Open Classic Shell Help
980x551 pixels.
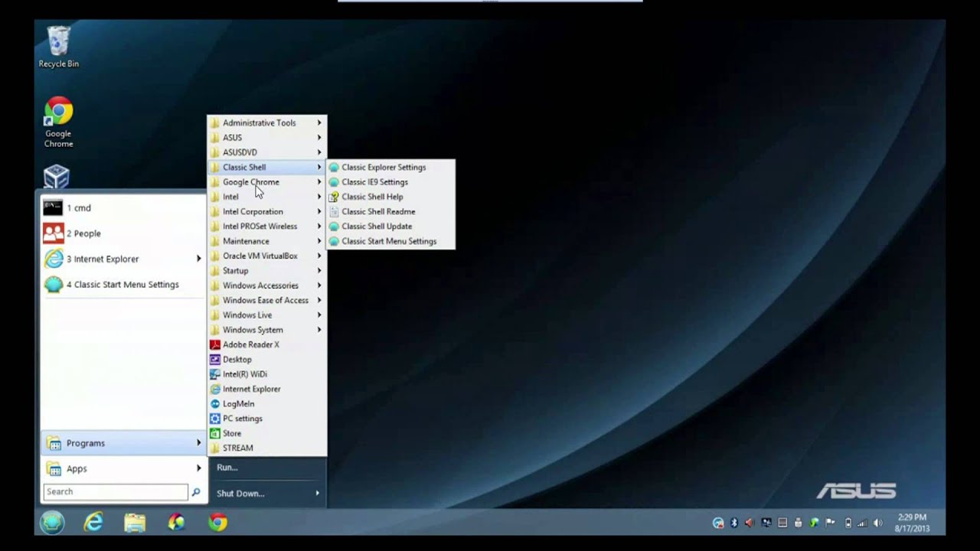(390, 197)
